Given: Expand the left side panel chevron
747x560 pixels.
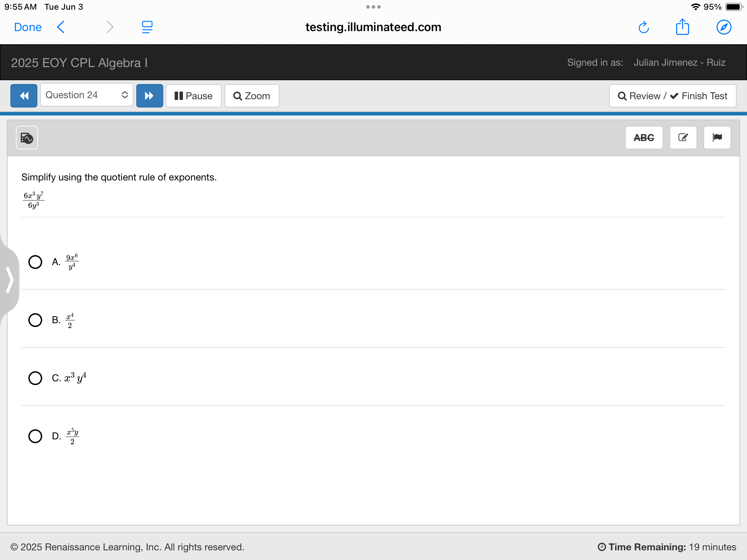Looking at the screenshot, I should pyautogui.click(x=10, y=280).
